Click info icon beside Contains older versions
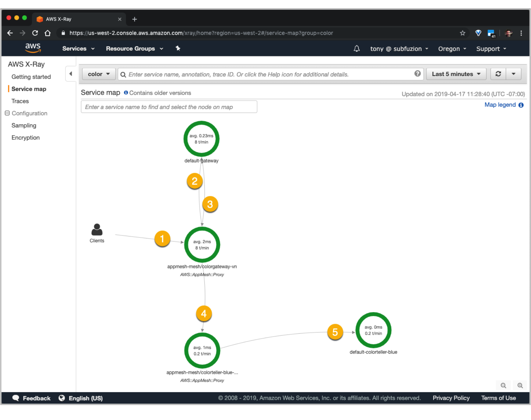This screenshot has height=420, width=531. 126,93
